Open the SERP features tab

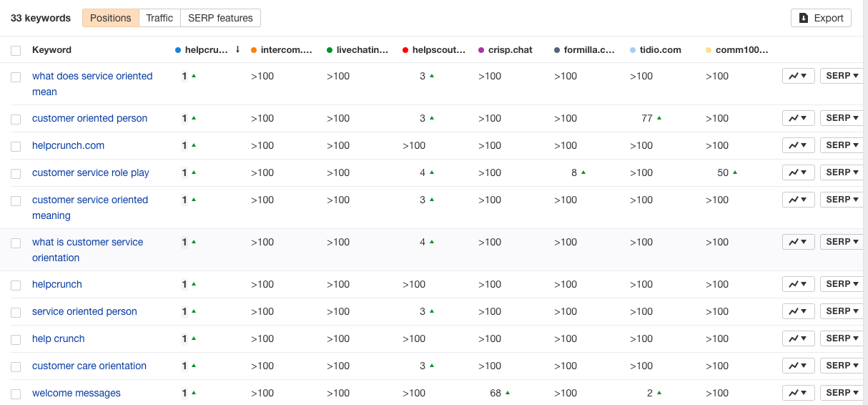(x=220, y=18)
